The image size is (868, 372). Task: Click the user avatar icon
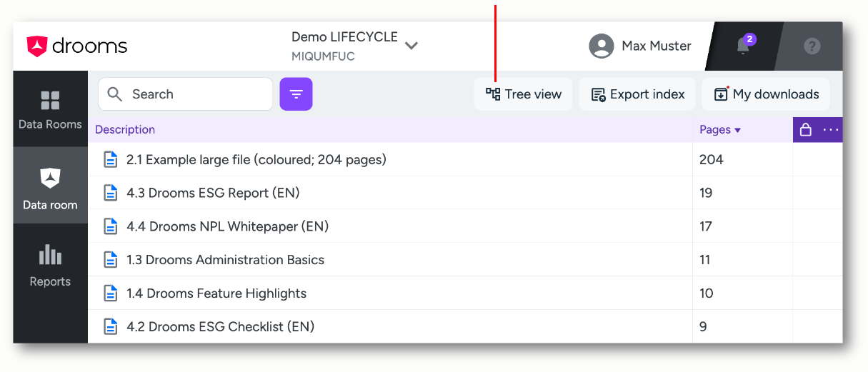pos(602,46)
